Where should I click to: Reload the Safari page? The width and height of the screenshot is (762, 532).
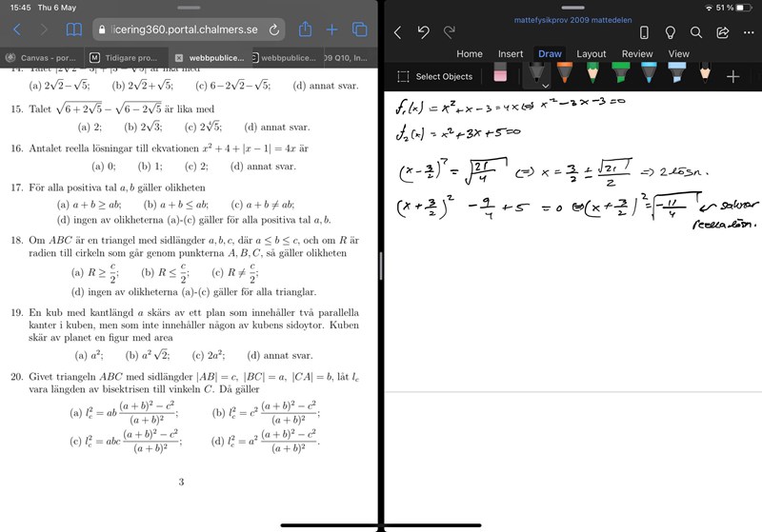[x=273, y=30]
